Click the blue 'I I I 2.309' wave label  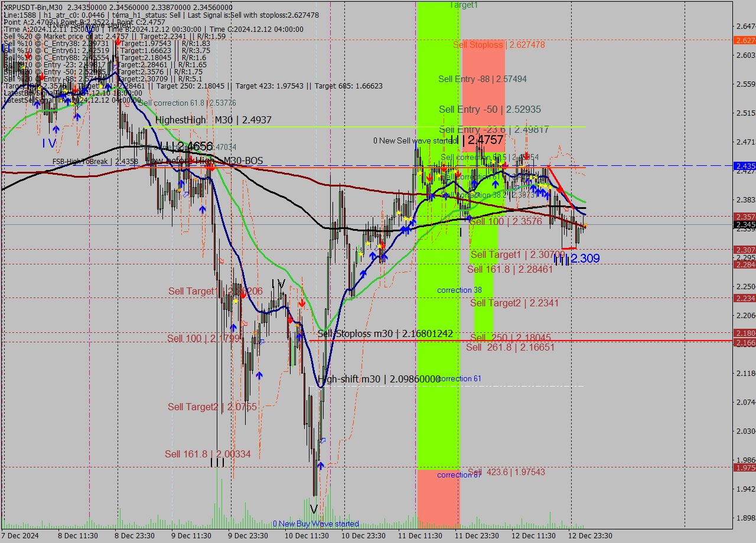pos(577,259)
